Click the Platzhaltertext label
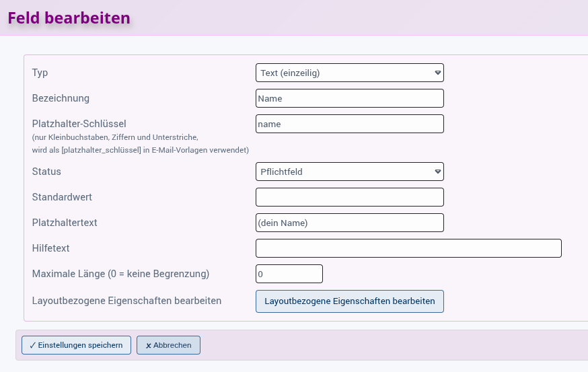588x372 pixels. point(65,223)
